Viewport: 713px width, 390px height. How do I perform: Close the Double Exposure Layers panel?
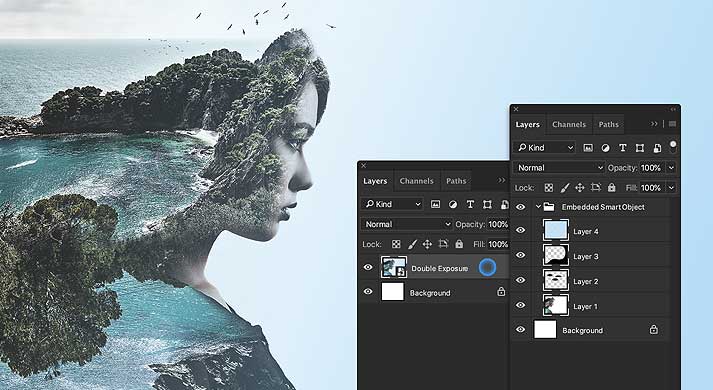363,165
